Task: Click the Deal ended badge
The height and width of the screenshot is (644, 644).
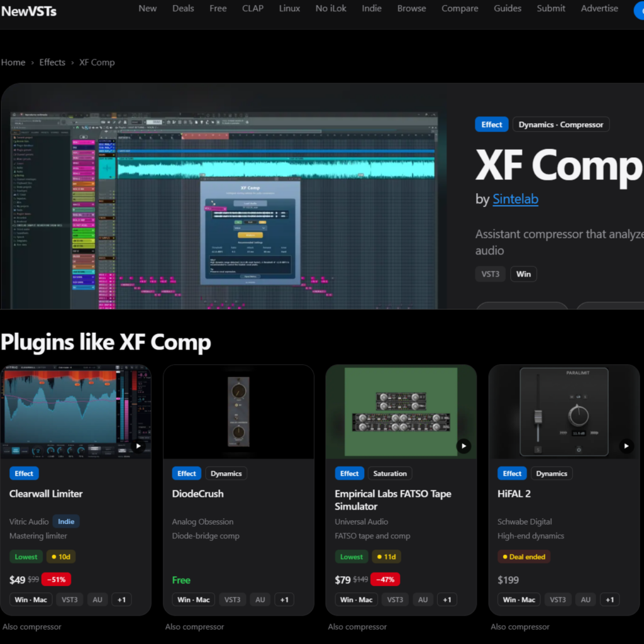Action: point(524,557)
